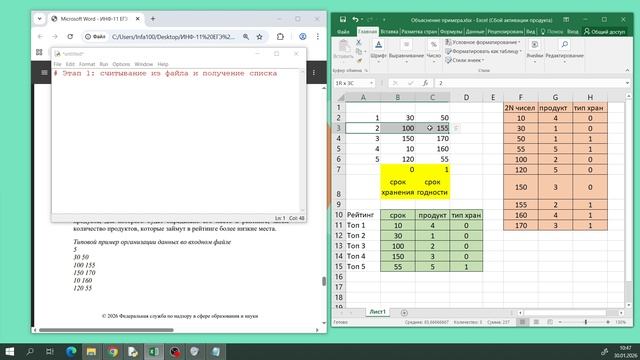
Task: Switch Excel to Page Break Preview view
Action: [x=550, y=322]
